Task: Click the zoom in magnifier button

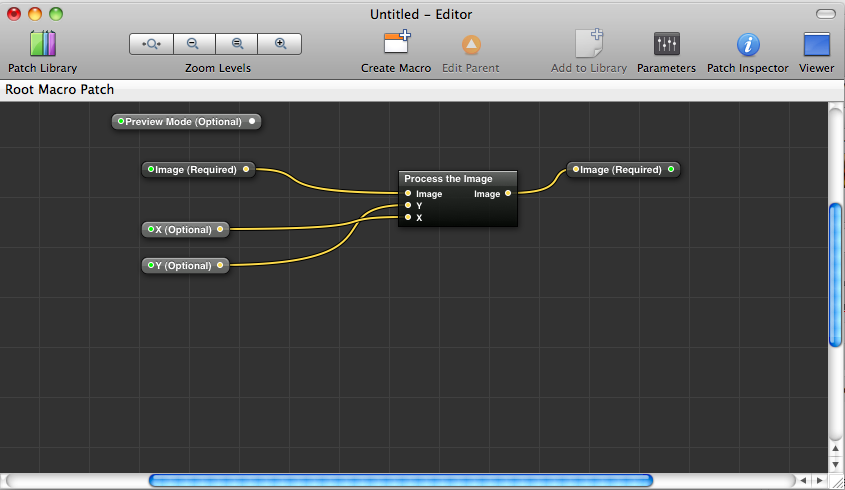Action: click(280, 44)
